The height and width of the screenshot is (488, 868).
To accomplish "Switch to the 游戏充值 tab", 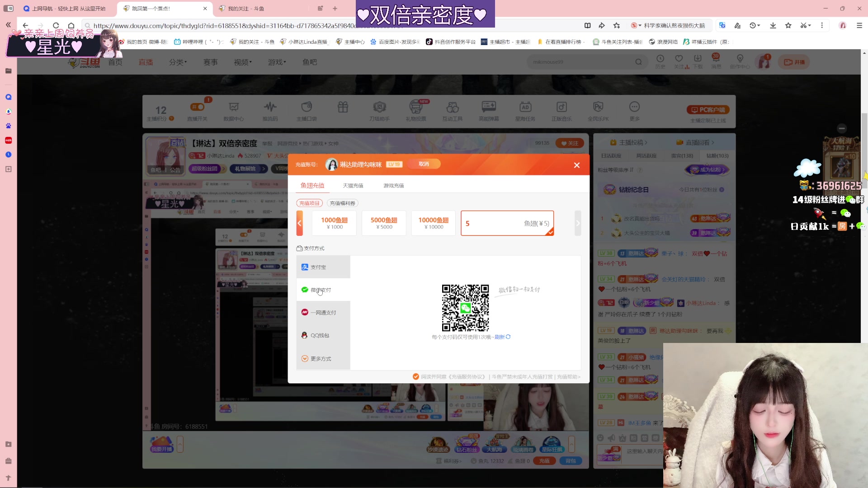I will [x=394, y=186].
